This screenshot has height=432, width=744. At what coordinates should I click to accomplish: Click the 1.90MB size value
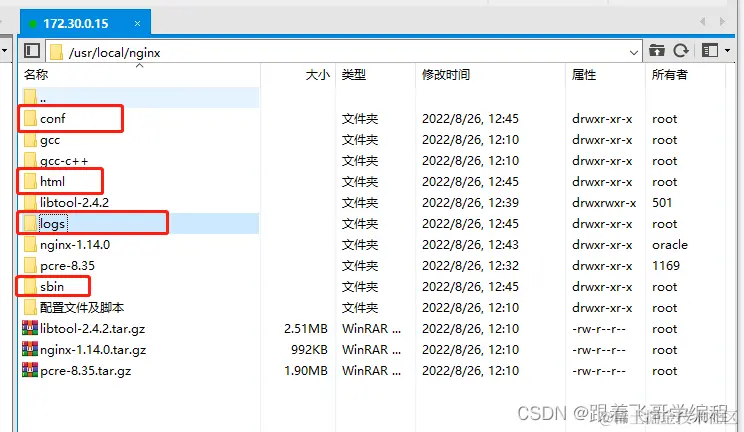(306, 371)
